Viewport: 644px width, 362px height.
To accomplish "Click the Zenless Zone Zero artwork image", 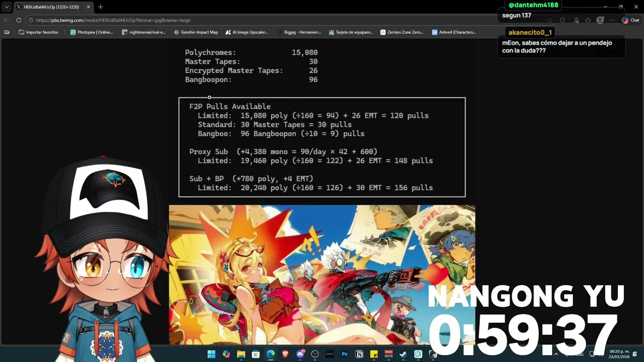I will [x=322, y=275].
